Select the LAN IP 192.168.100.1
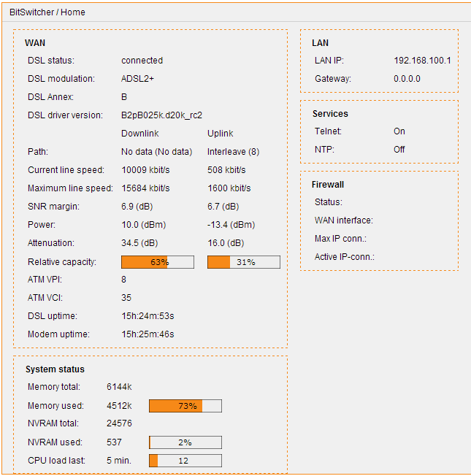 click(x=422, y=61)
